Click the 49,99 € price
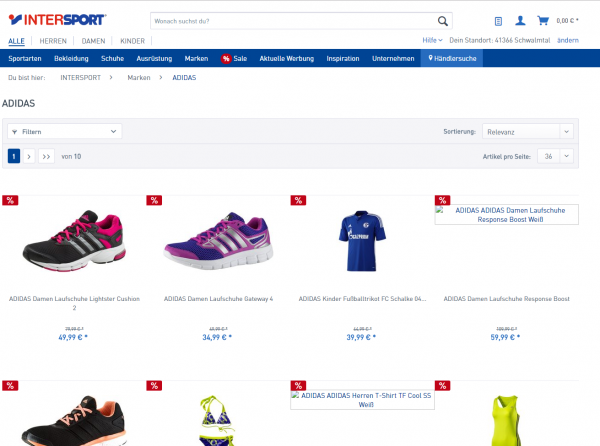The height and width of the screenshot is (446, 600). point(73,337)
